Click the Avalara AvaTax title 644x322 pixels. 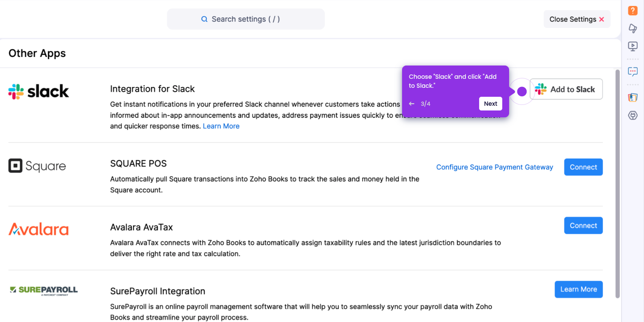tap(141, 227)
